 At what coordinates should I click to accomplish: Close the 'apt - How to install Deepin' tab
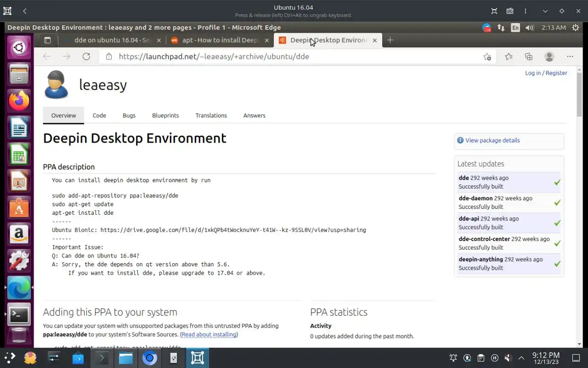(267, 40)
